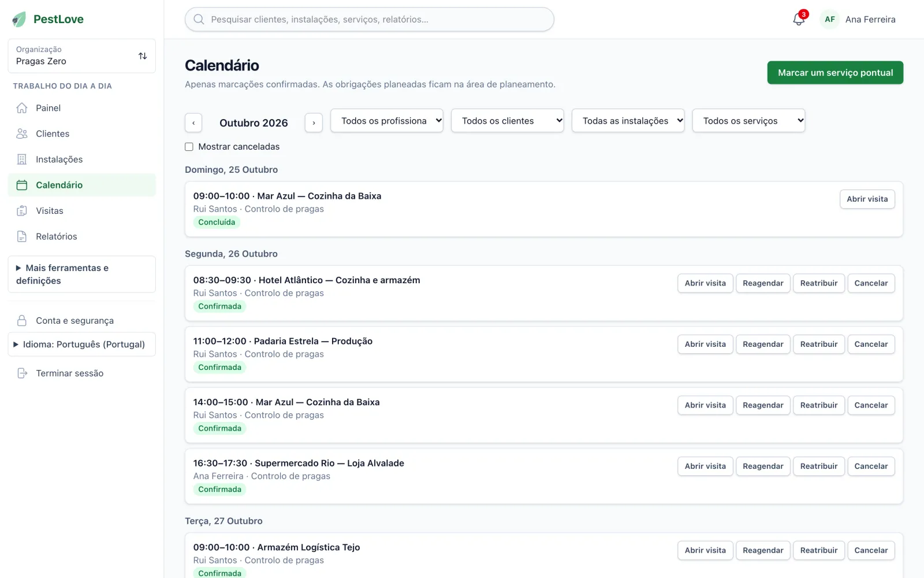Open Todos os clientes dropdown
Screen dimensions: 924x578
coord(508,121)
